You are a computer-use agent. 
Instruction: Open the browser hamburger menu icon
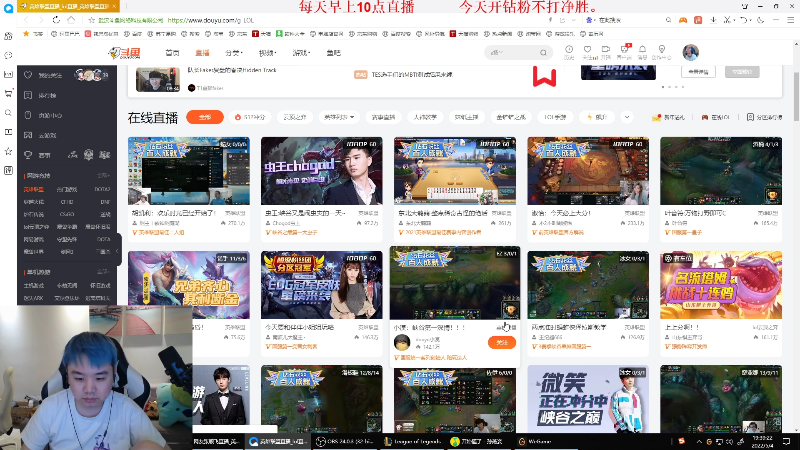click(790, 20)
